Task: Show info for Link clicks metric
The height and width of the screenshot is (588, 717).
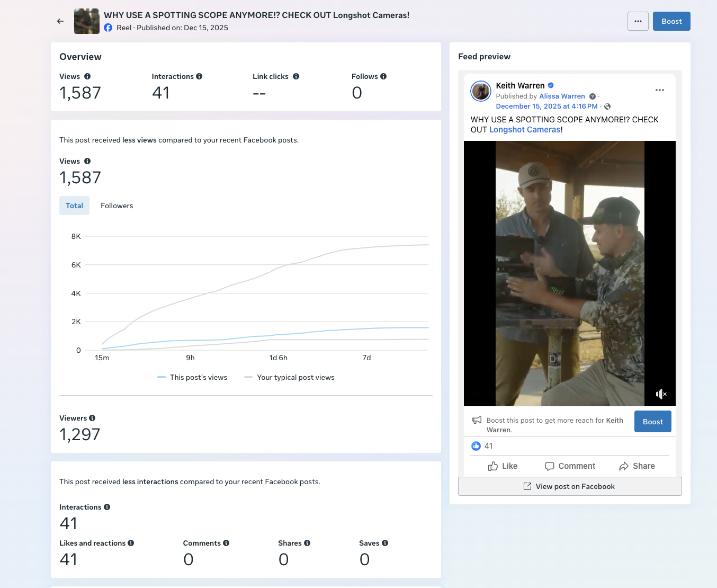Action: (x=296, y=76)
